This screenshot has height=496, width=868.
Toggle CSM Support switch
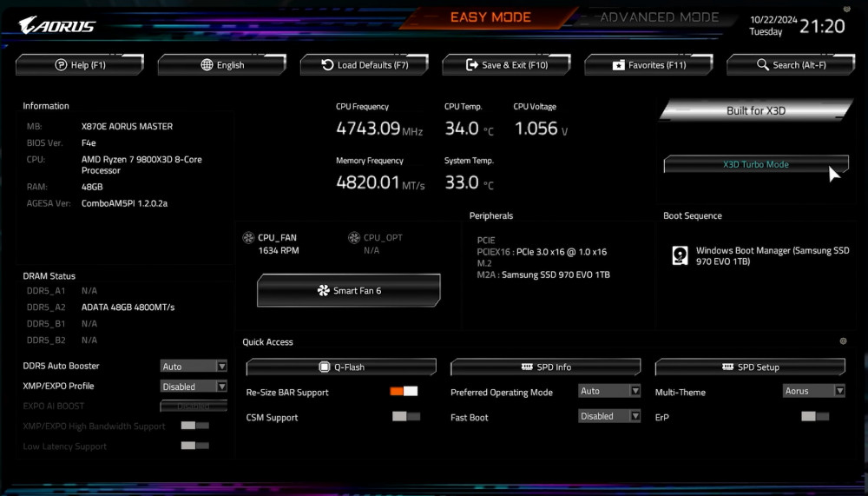pyautogui.click(x=405, y=416)
